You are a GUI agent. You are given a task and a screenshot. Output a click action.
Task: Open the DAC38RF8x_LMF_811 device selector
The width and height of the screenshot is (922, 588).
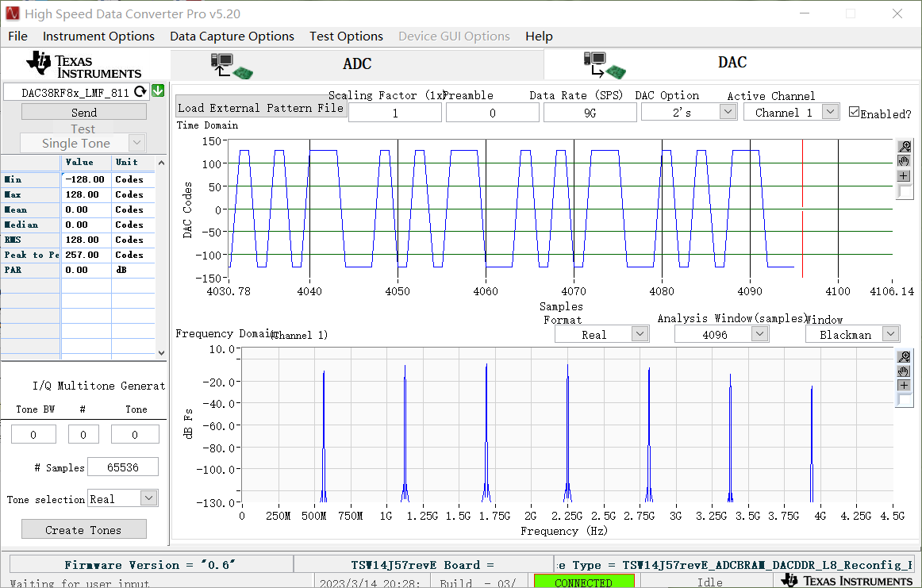click(x=76, y=92)
